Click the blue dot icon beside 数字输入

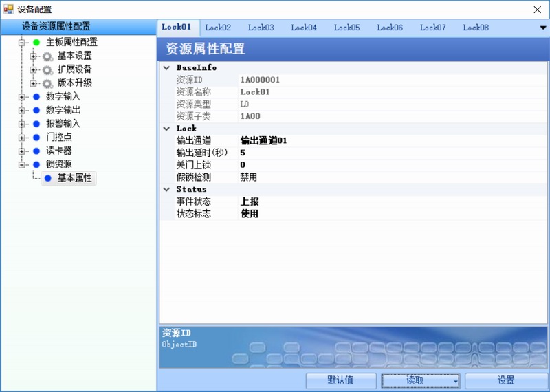click(x=36, y=97)
